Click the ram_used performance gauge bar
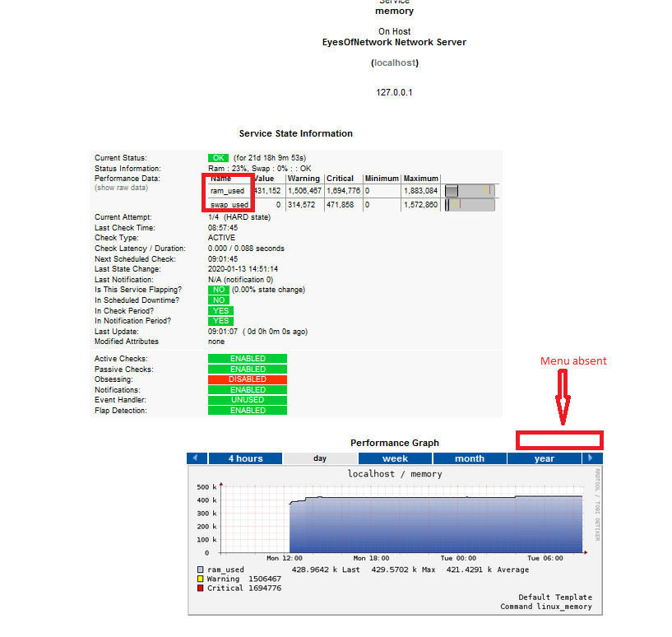The height and width of the screenshot is (637, 672). click(470, 190)
